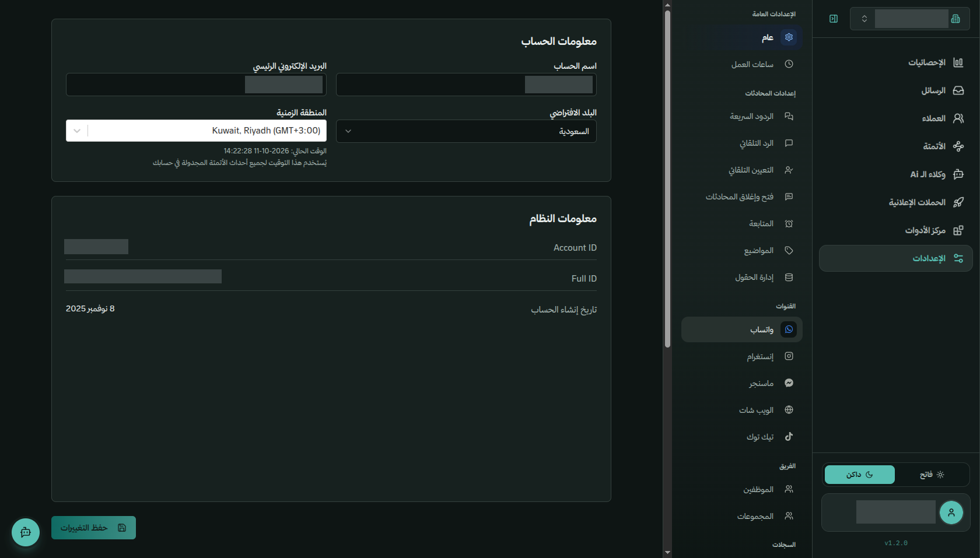Open الأتمتة automation icon

pyautogui.click(x=958, y=146)
